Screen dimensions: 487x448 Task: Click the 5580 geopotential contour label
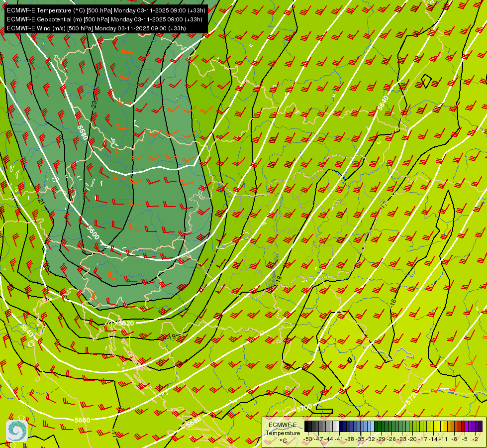tap(83, 133)
